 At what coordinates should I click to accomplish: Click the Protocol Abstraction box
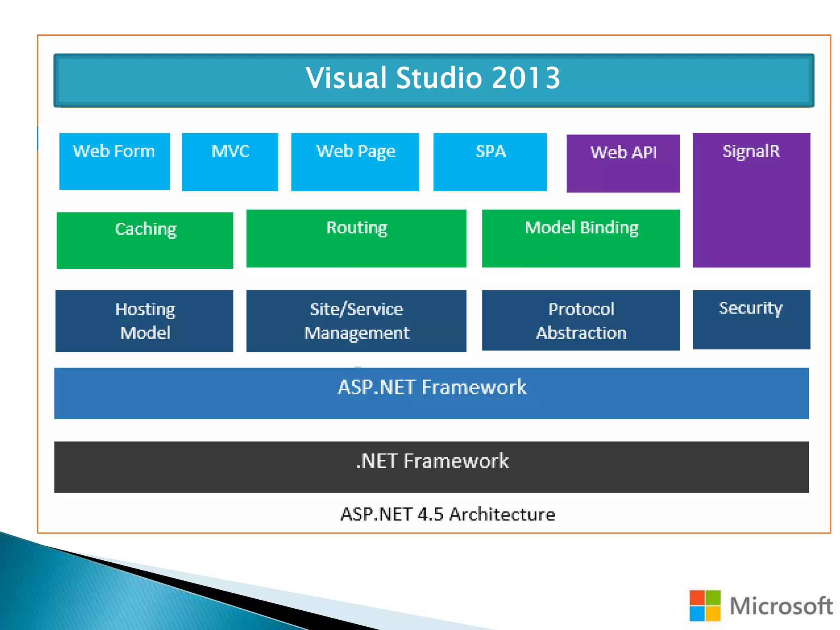pos(580,320)
